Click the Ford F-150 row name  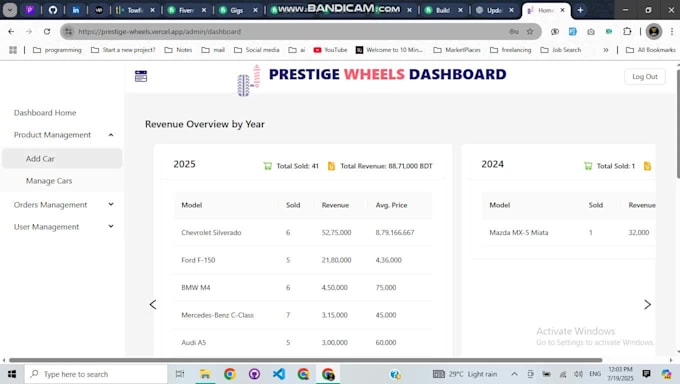(198, 260)
